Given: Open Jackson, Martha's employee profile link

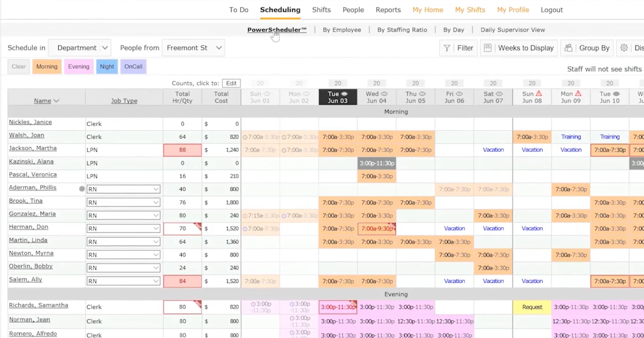Looking at the screenshot, I should 32,148.
